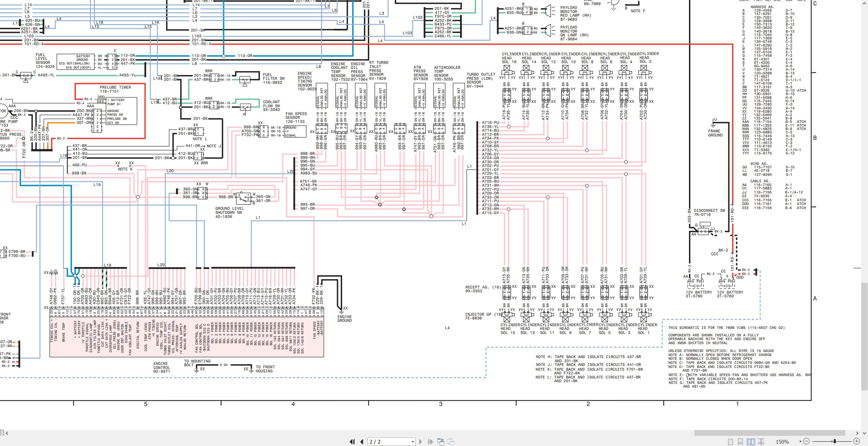Click the ENGINE COOLANT TEMP SENSOR label

tap(340, 72)
